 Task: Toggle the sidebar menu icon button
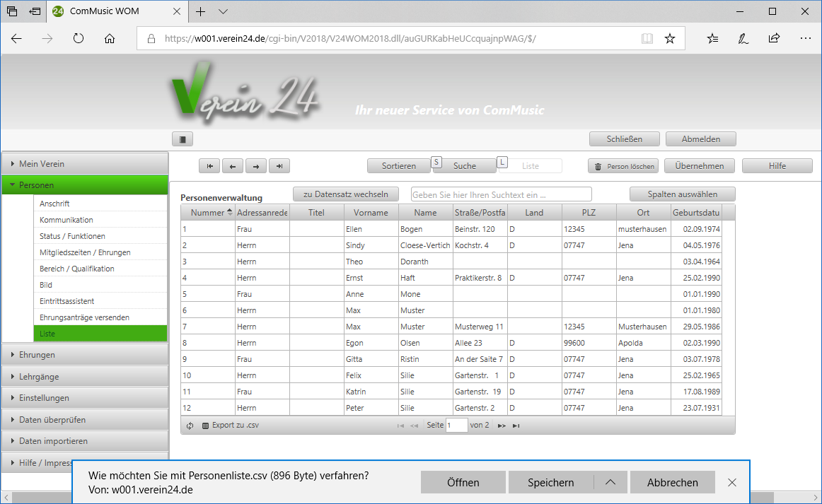pos(183,139)
